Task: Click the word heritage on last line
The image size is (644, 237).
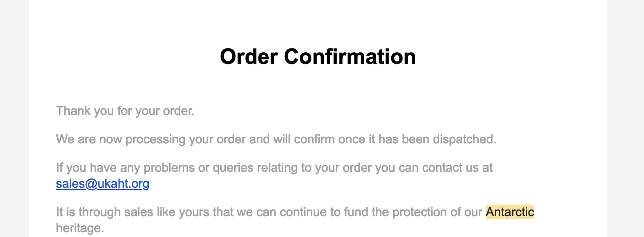Action: [80, 228]
